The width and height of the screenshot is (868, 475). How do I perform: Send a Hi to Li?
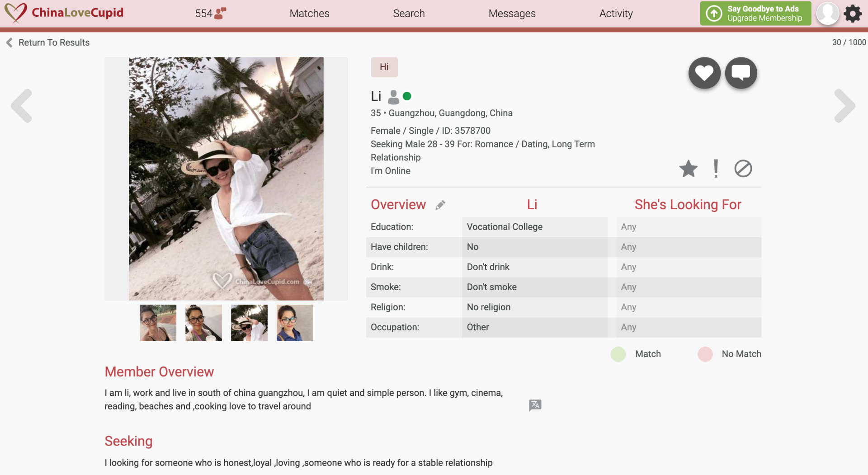pos(384,66)
